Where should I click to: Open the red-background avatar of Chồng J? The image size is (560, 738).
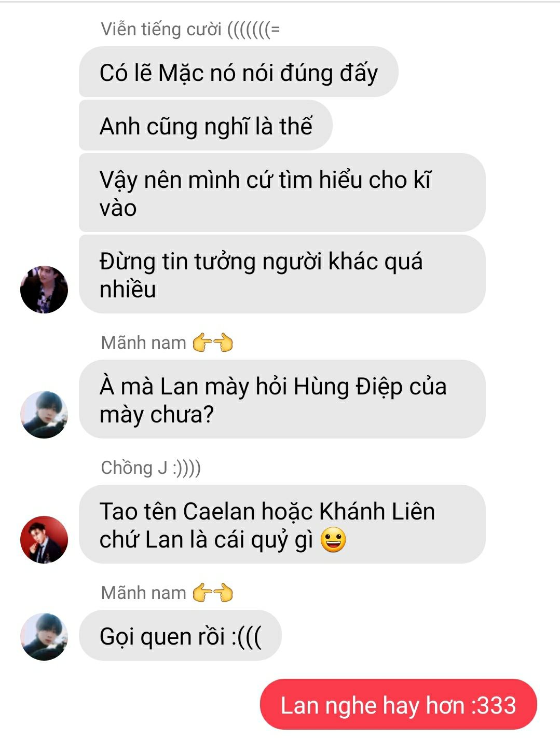44,539
